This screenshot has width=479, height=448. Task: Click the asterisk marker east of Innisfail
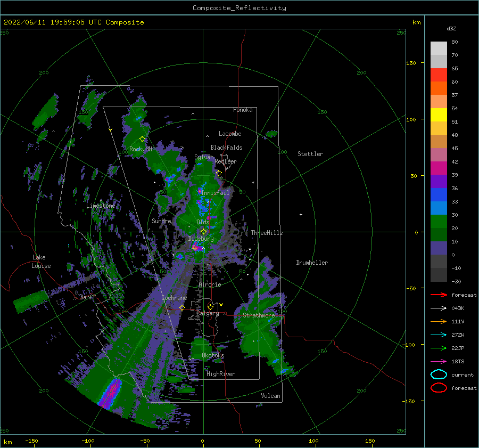(x=253, y=183)
